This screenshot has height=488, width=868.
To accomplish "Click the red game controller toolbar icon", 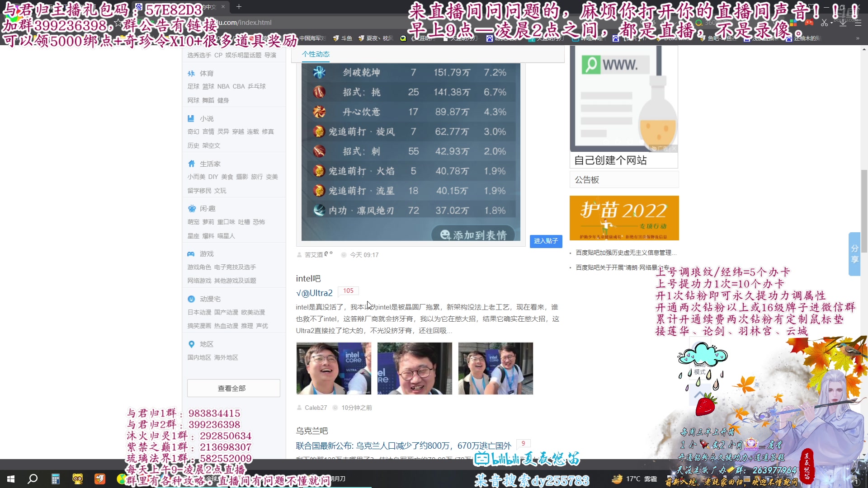I will point(809,22).
